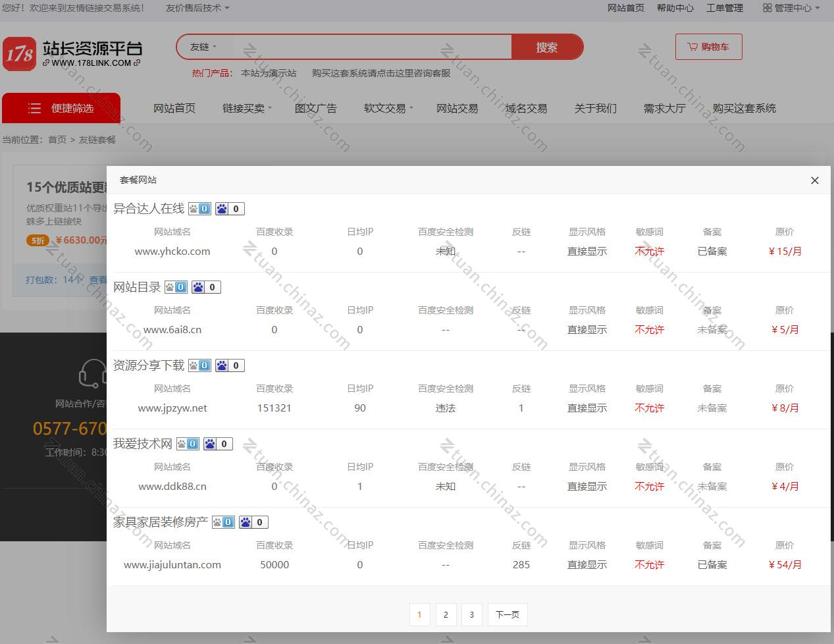834x644 pixels.
Task: Click the domain www.jpzyw.net
Action: (x=172, y=408)
